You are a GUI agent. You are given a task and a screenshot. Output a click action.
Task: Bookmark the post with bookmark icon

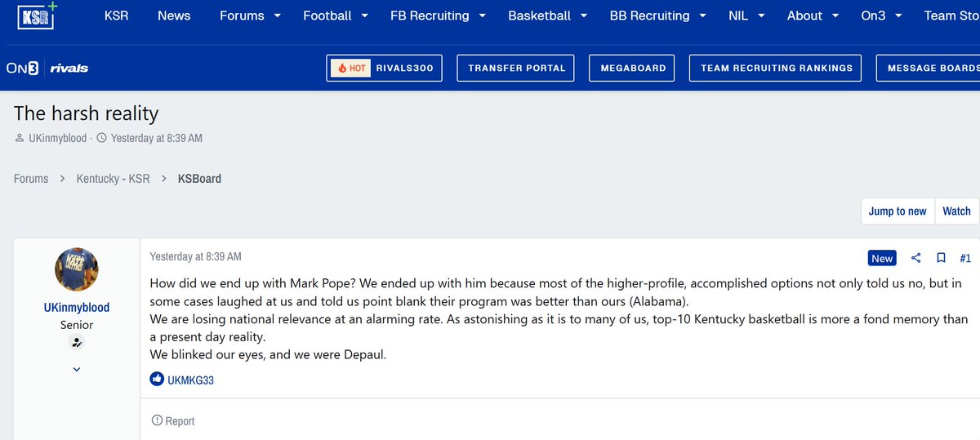[x=941, y=258]
